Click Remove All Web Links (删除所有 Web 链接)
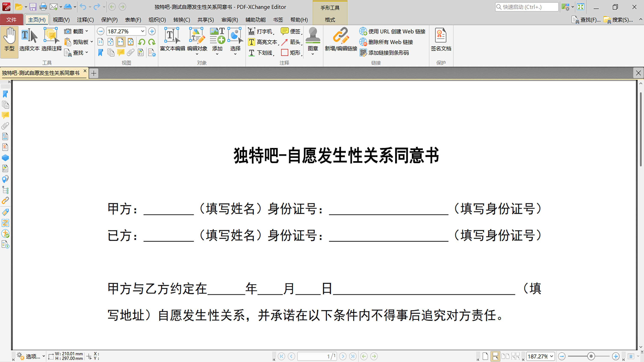This screenshot has height=362, width=644. (x=386, y=42)
